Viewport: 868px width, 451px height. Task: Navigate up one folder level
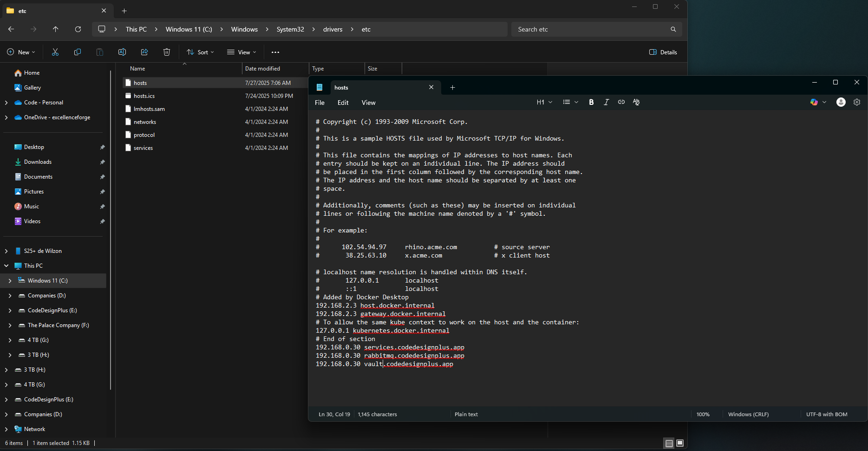tap(56, 29)
